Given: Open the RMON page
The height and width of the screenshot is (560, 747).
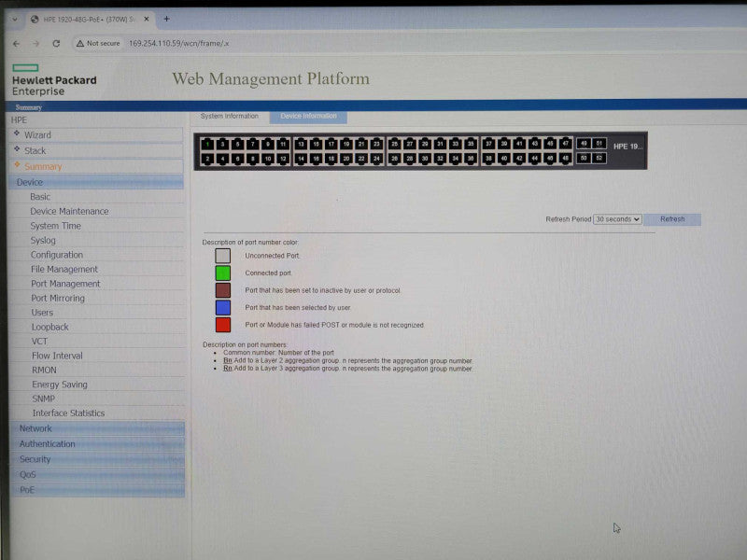Looking at the screenshot, I should pyautogui.click(x=44, y=370).
